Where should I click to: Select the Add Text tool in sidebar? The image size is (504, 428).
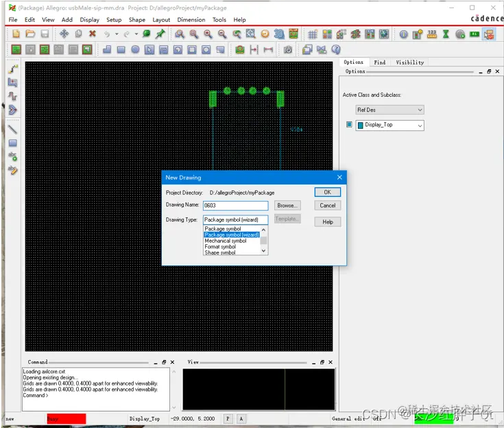coord(12,156)
